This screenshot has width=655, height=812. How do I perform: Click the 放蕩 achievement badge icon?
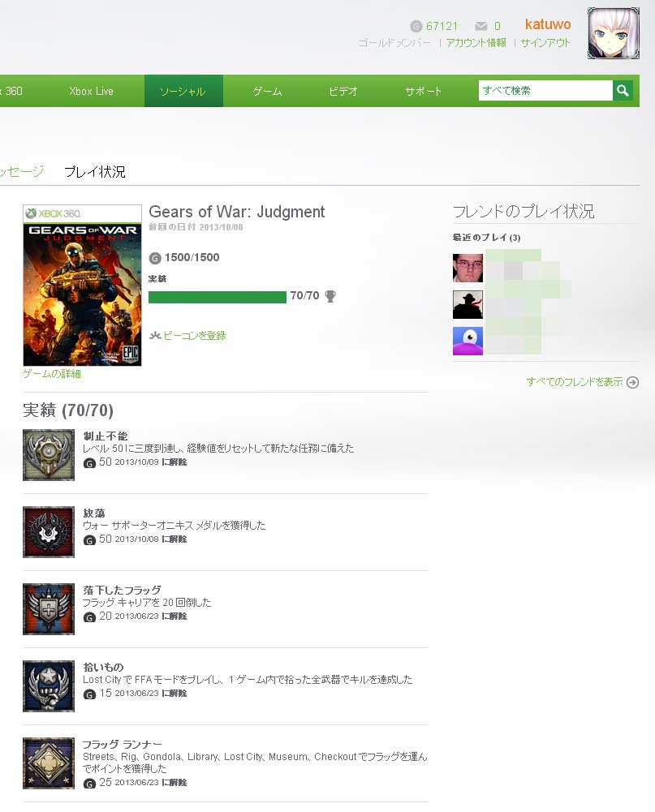click(49, 532)
